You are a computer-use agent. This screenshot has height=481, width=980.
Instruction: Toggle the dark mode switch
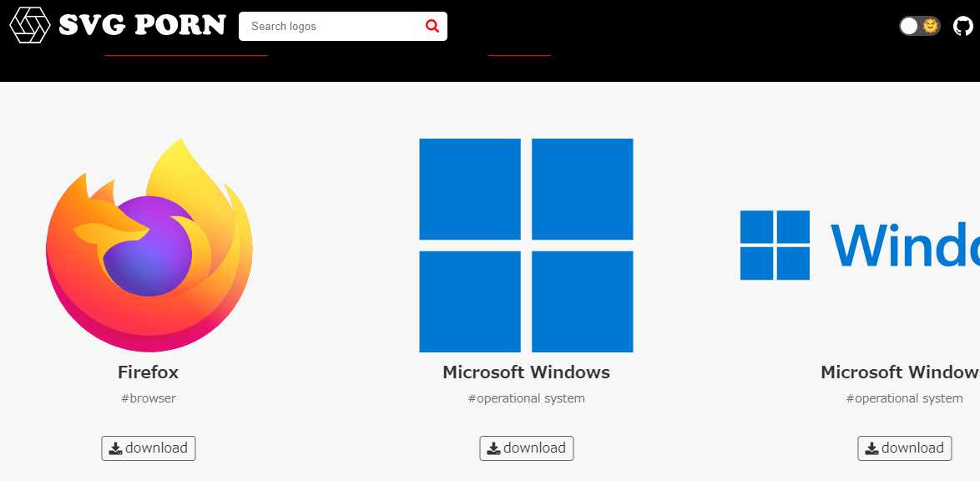(x=918, y=26)
